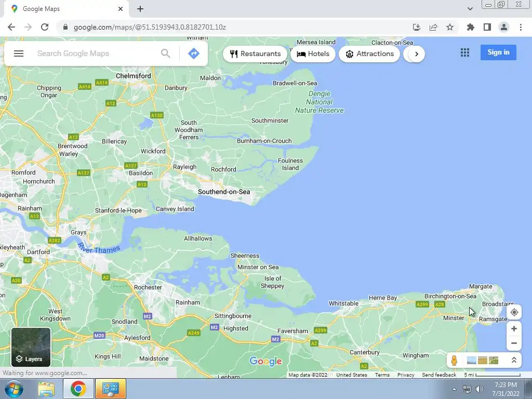
Task: Show more category chips with the right chevron
Action: (417, 54)
